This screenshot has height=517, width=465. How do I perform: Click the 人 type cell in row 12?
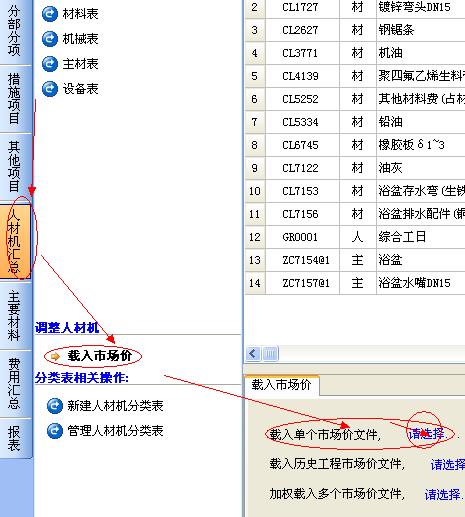pyautogui.click(x=358, y=237)
